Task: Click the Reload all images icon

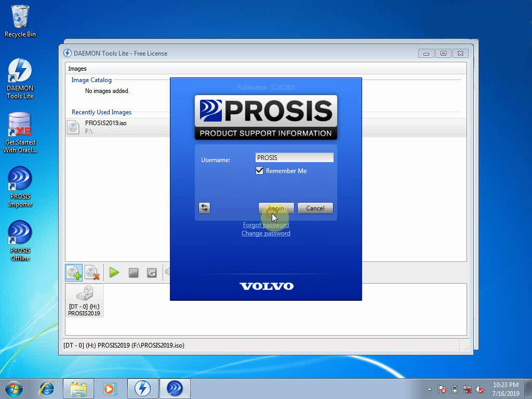Action: (152, 273)
